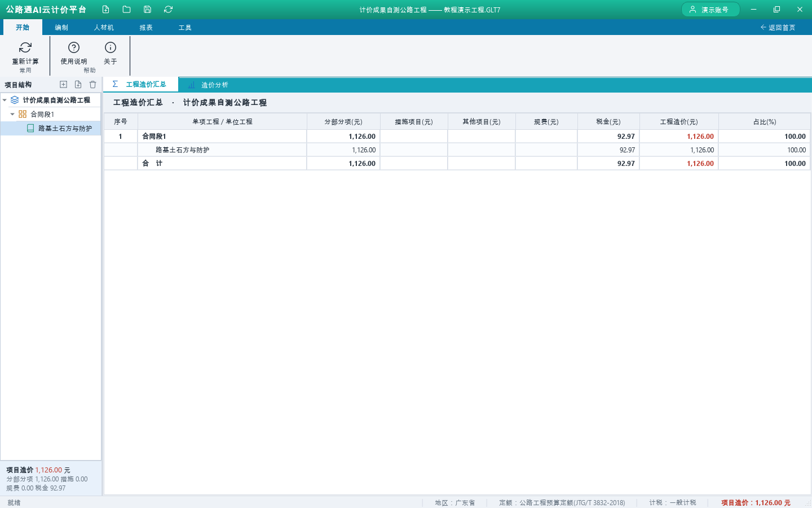Click the refresh icon in title bar

pos(168,10)
